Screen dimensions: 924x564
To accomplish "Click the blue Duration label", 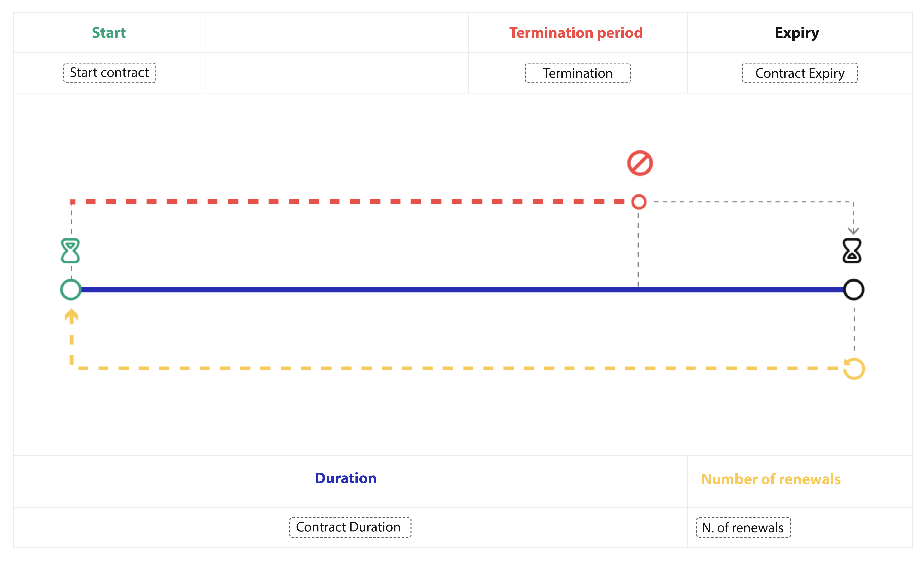I will (345, 478).
